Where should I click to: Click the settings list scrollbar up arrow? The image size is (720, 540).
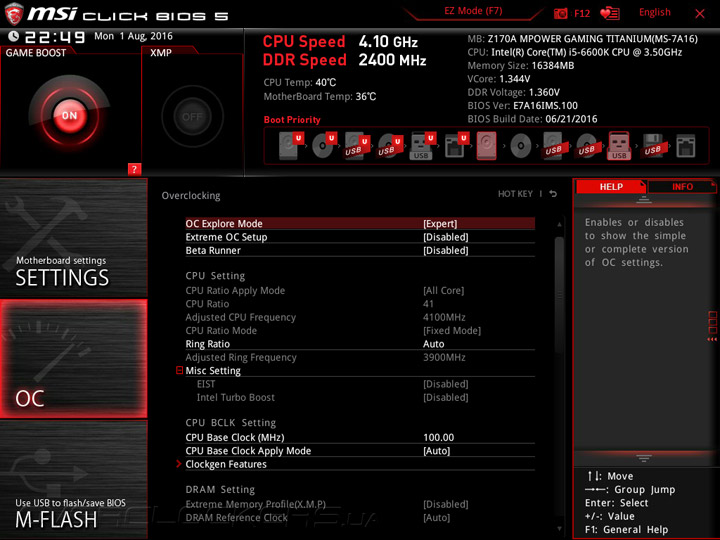pos(559,225)
